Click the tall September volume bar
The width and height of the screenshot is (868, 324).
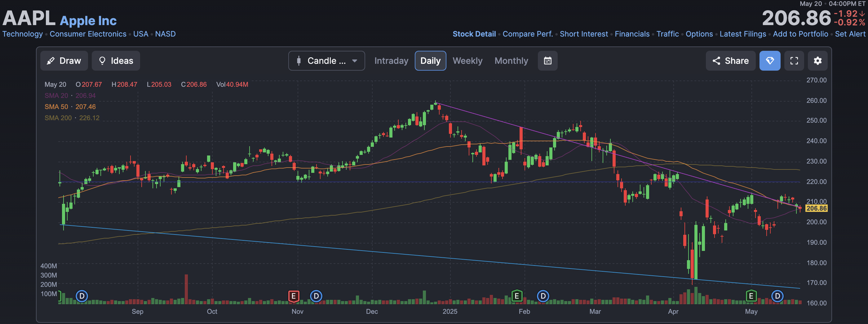click(186, 289)
